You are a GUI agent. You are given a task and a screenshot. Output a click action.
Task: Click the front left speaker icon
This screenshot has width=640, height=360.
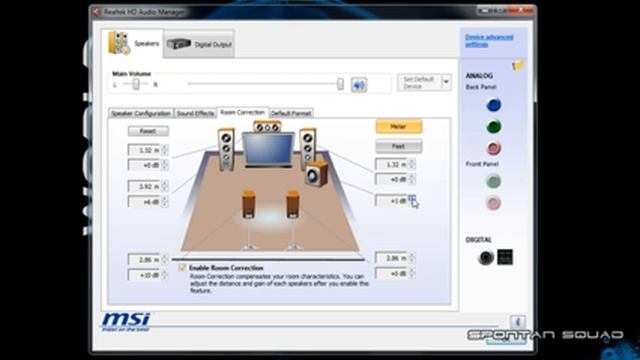pyautogui.click(x=226, y=149)
